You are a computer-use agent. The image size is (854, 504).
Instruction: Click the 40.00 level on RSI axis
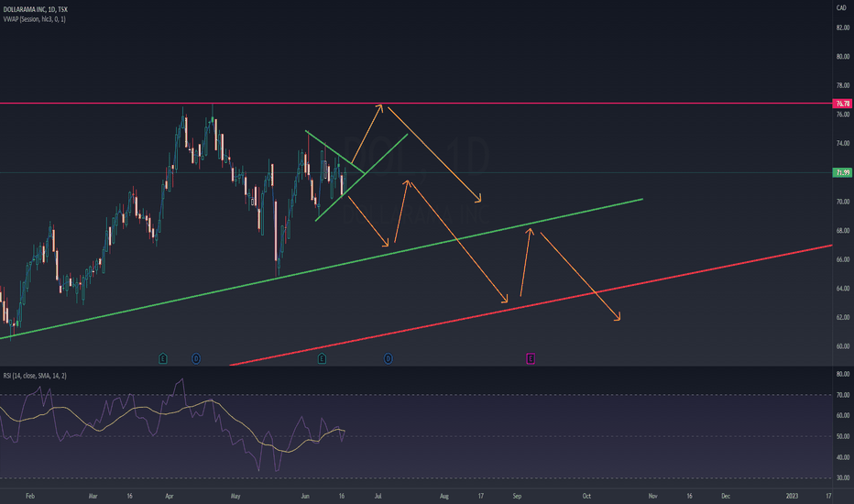click(x=843, y=457)
